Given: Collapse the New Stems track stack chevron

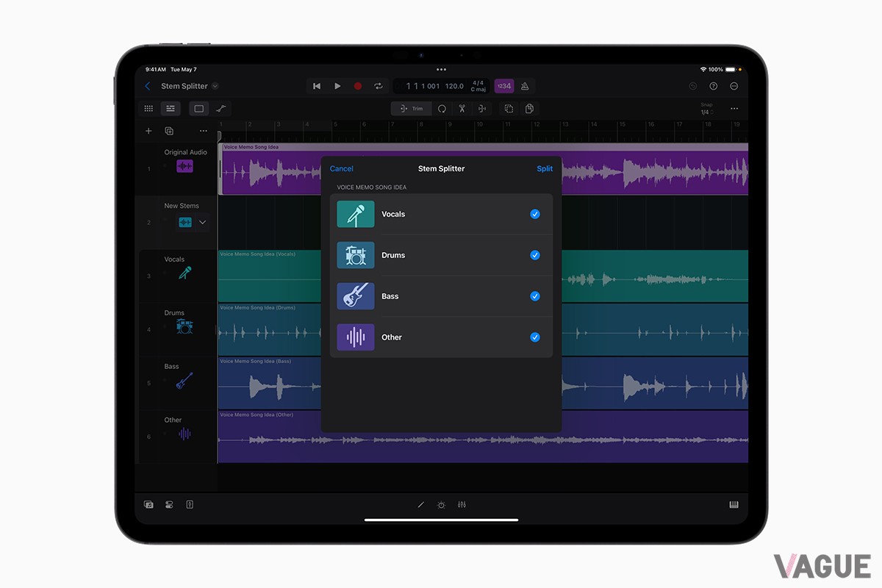Looking at the screenshot, I should pos(203,222).
